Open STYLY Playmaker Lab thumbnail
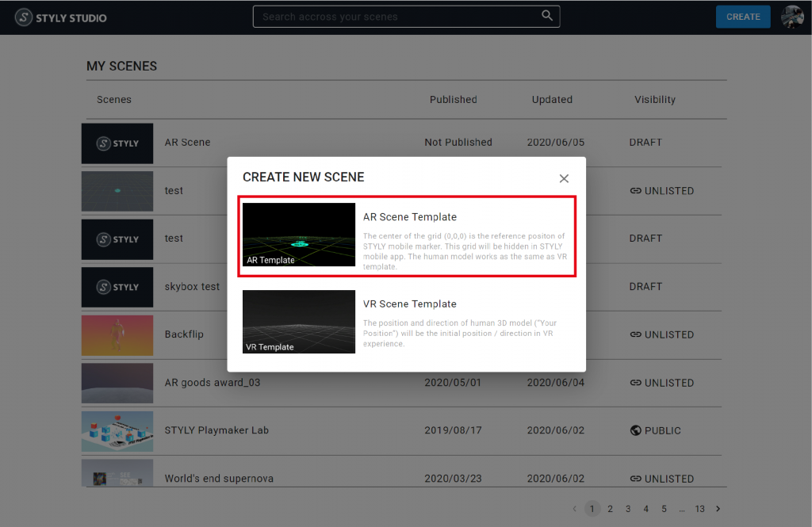The image size is (812, 527). pyautogui.click(x=117, y=431)
